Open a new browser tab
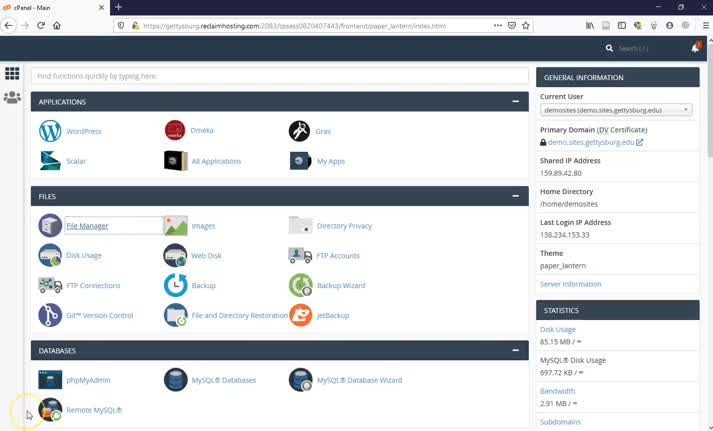The height and width of the screenshot is (431, 713). coord(118,7)
